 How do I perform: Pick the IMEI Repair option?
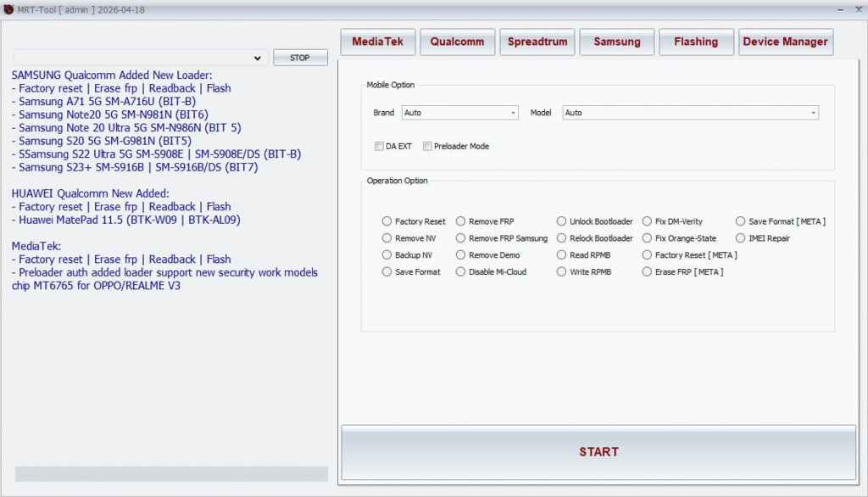point(742,238)
